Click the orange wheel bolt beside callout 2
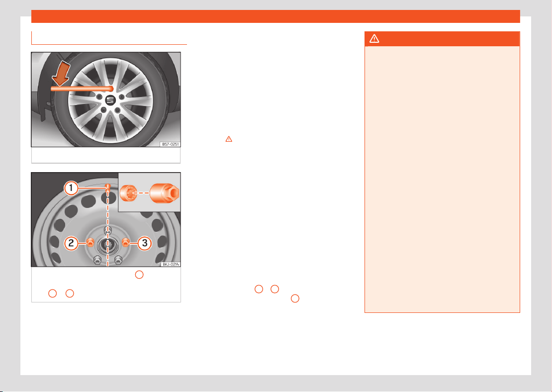 click(x=90, y=243)
